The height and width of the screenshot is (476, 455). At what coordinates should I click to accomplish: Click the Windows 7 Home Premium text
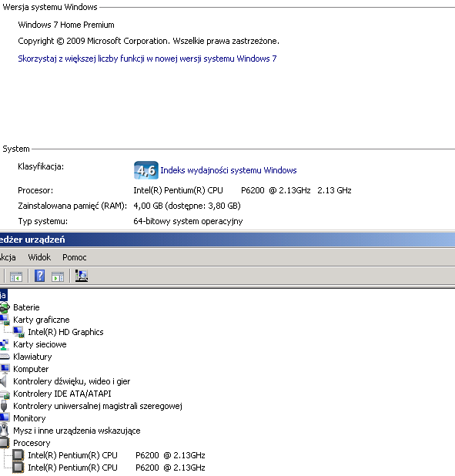click(66, 25)
